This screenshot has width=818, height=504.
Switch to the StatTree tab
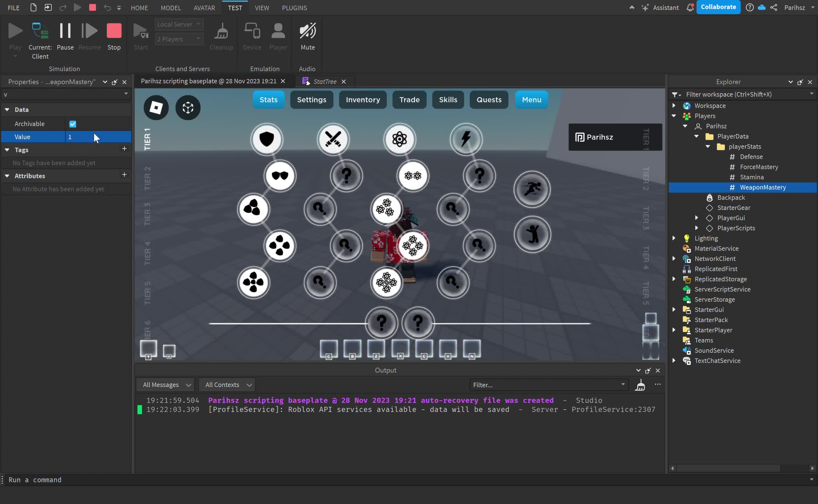pos(325,81)
